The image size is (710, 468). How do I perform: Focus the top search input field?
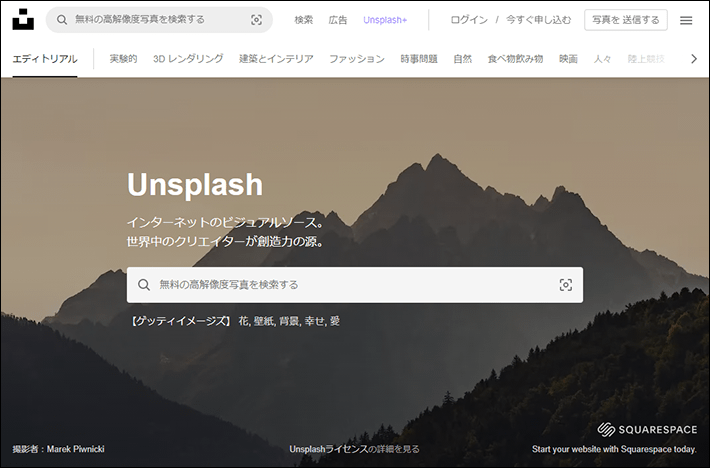click(159, 20)
